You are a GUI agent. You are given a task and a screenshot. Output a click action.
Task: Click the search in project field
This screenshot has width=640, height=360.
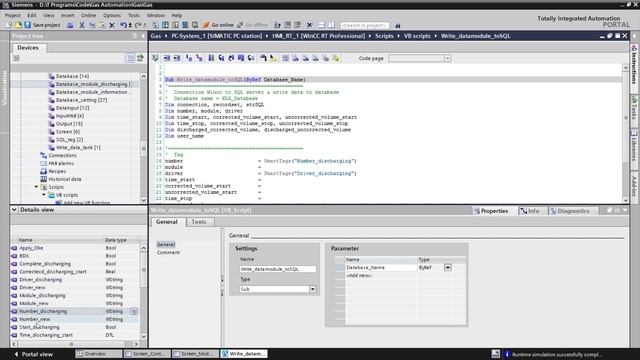tap(364, 25)
